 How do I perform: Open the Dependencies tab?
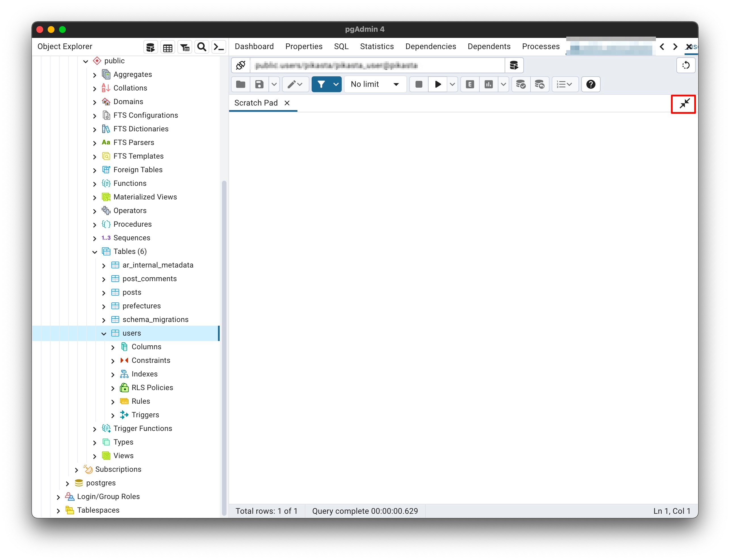pyautogui.click(x=430, y=46)
